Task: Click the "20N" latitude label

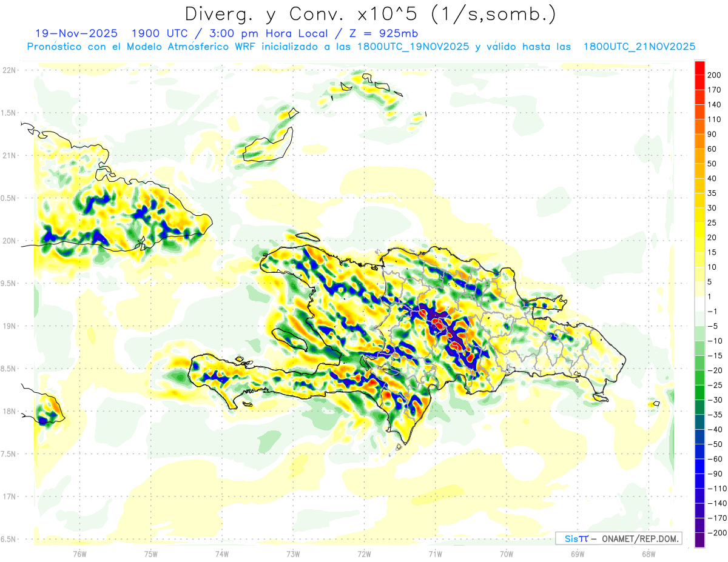Action: [x=9, y=241]
